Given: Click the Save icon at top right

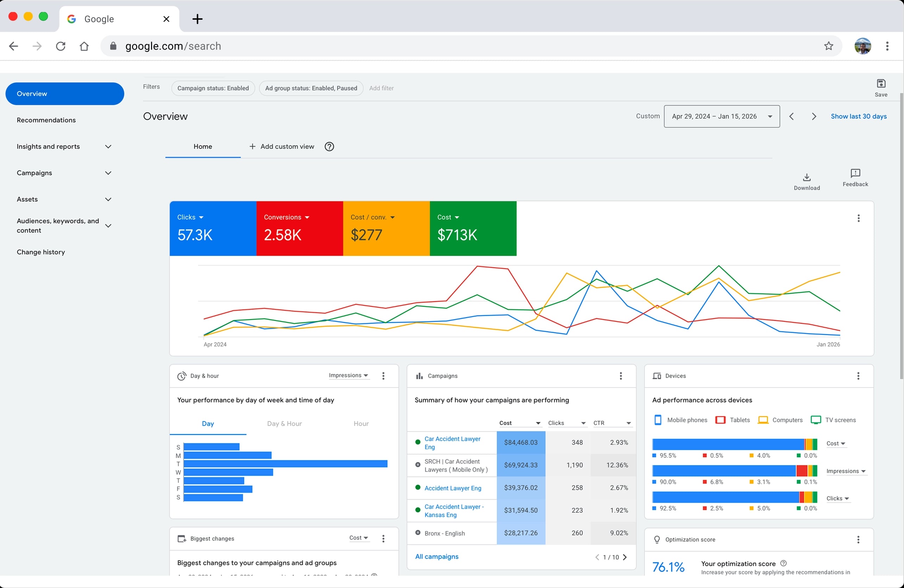Looking at the screenshot, I should 881,83.
